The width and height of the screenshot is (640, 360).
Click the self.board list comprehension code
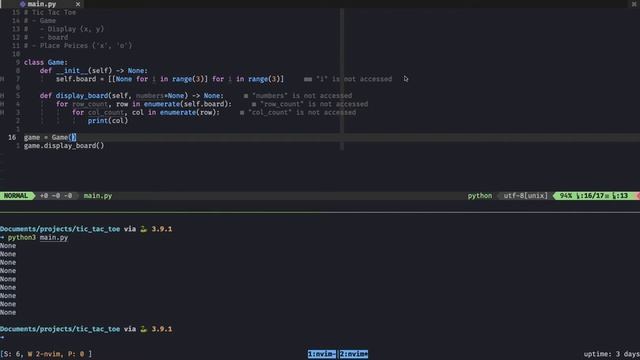tap(170, 79)
